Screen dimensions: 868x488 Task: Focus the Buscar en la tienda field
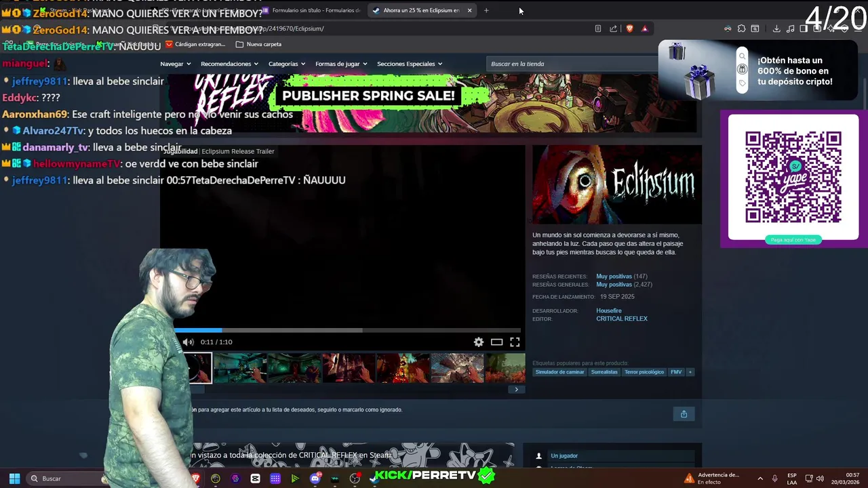pyautogui.click(x=573, y=64)
